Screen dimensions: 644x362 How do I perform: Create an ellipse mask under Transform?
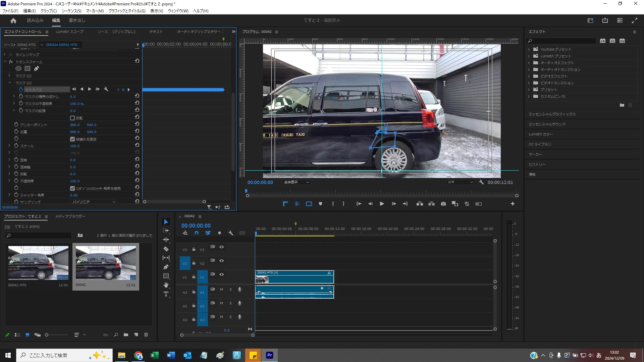coord(18,68)
